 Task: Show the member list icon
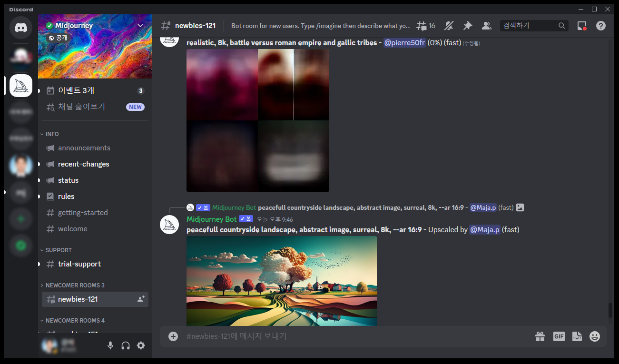click(486, 26)
